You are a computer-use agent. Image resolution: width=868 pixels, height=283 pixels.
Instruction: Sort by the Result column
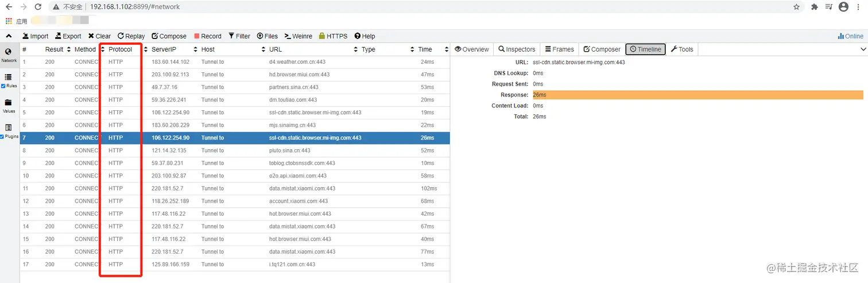57,49
